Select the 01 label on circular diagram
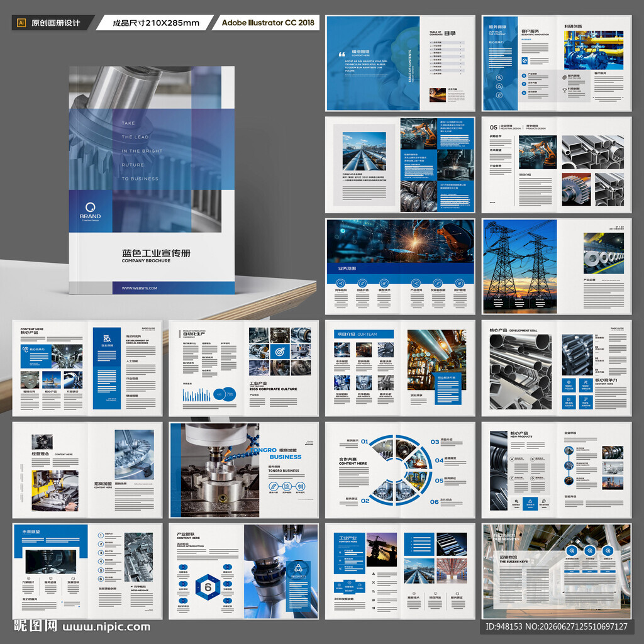The width and height of the screenshot is (644, 644). pos(365,441)
